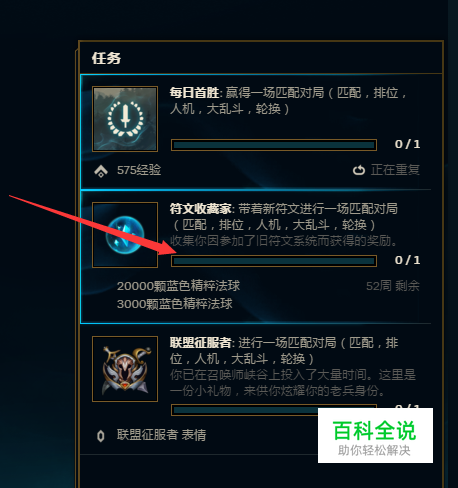Click the 每日首胜 mission progress bar

pyautogui.click(x=274, y=145)
